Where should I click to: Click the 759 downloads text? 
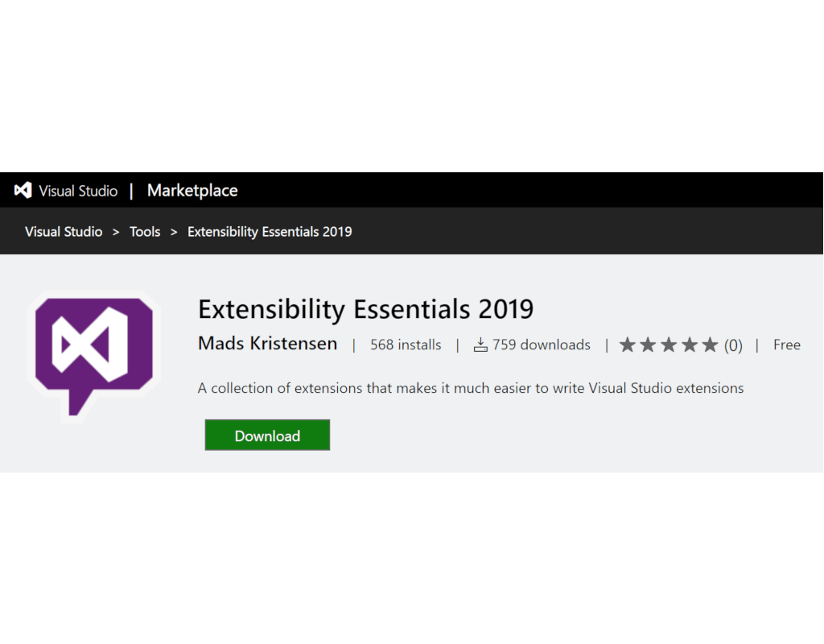(x=542, y=345)
